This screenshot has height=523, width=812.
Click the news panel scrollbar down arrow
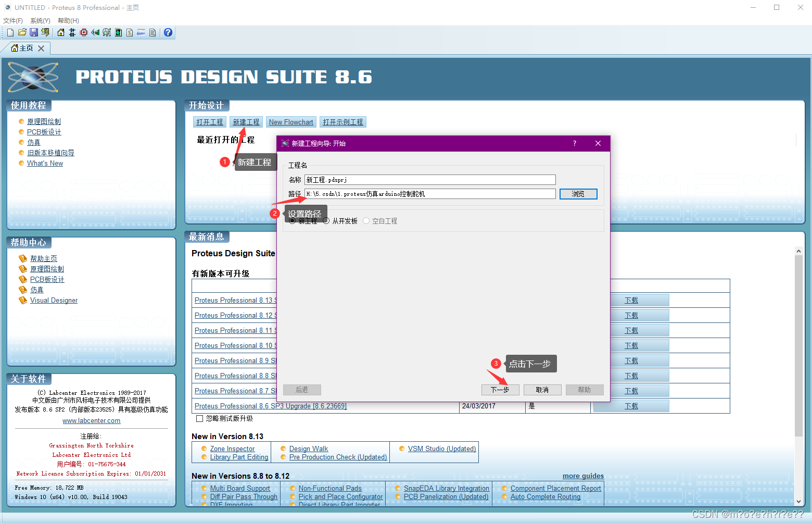tap(799, 502)
